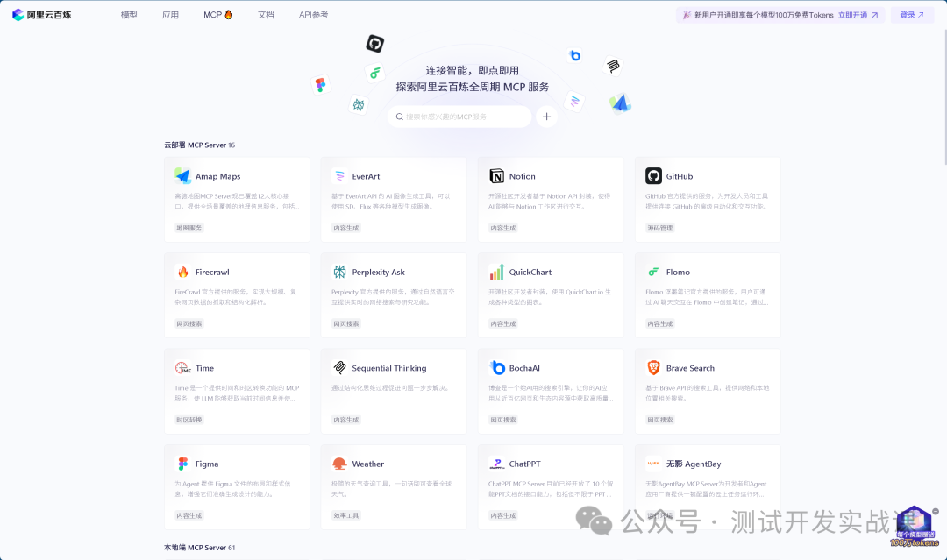Click the 效率工具 tag on Weather card
Viewport: 947px width, 560px height.
[346, 516]
